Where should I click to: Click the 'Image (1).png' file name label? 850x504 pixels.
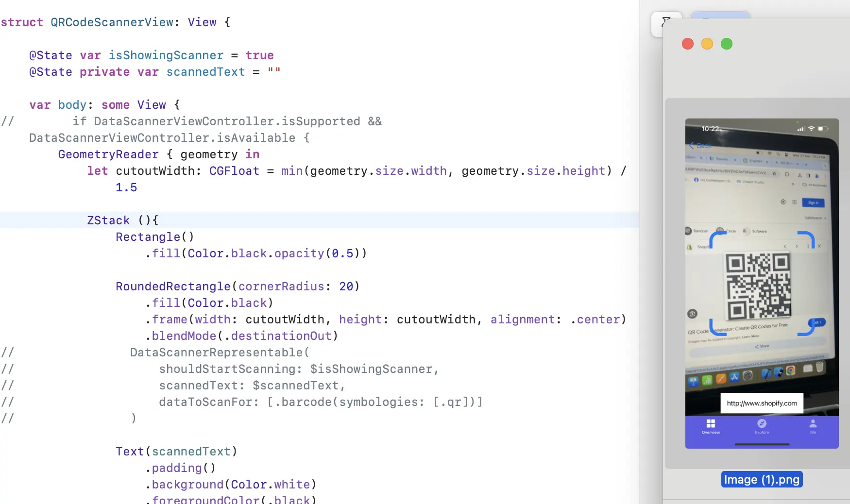click(762, 479)
